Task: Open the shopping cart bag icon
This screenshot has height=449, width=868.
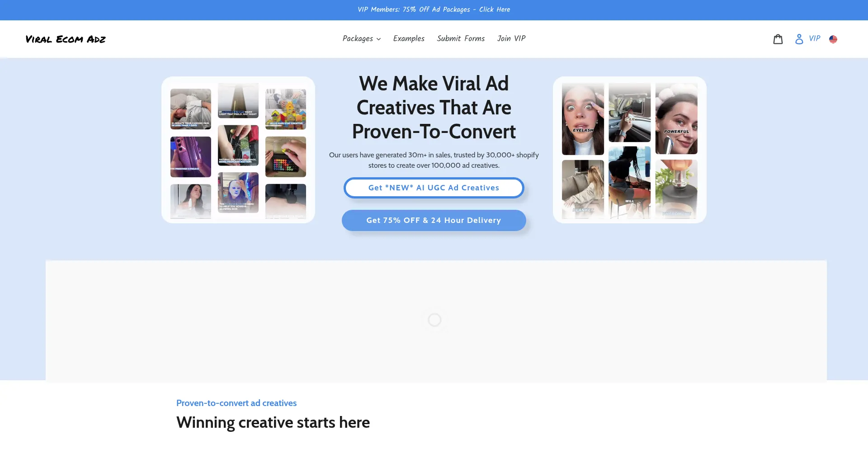Action: [x=778, y=39]
